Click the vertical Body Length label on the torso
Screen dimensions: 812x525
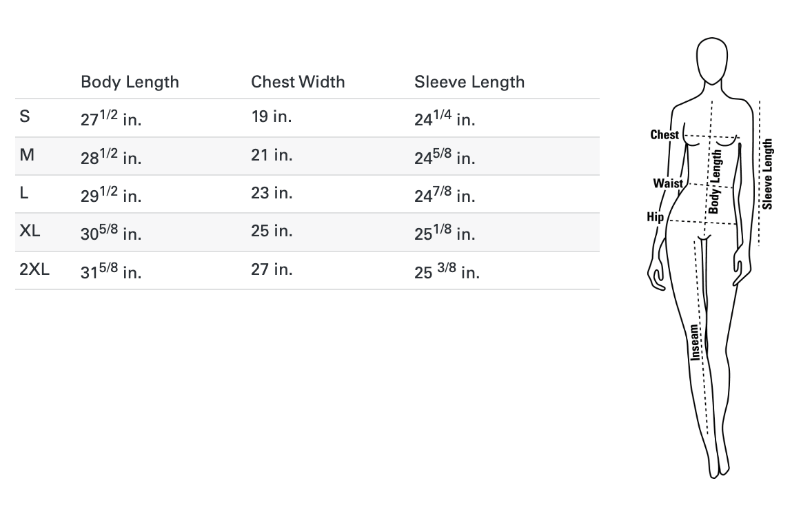point(716,181)
